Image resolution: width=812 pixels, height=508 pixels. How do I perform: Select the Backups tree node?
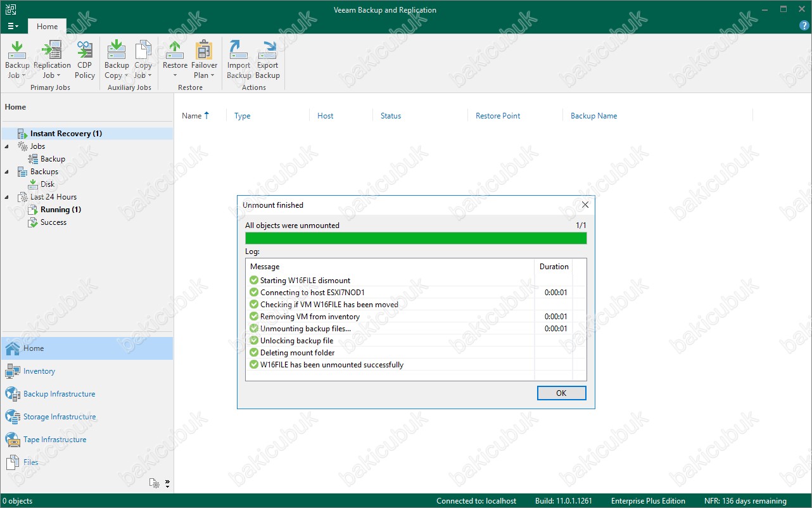(x=44, y=172)
